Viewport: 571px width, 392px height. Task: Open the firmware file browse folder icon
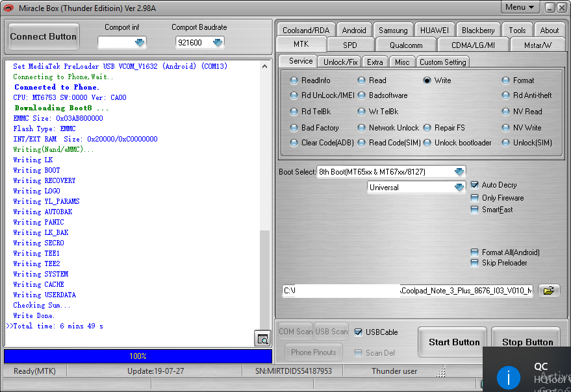[x=548, y=291]
